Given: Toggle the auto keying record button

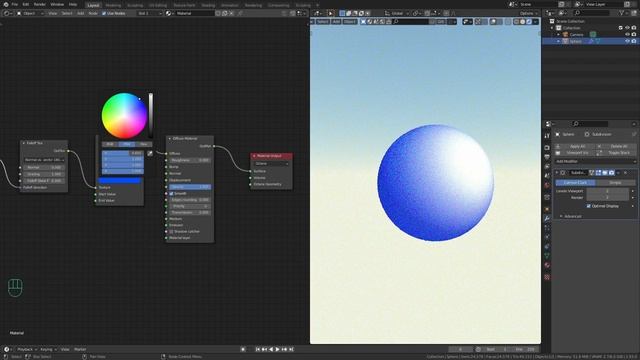Looking at the screenshot, I should pyautogui.click(x=243, y=349).
